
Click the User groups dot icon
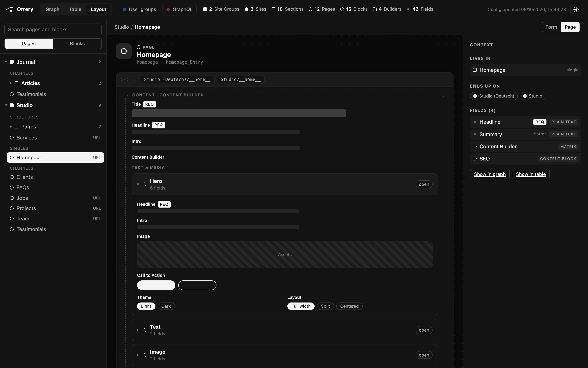124,10
